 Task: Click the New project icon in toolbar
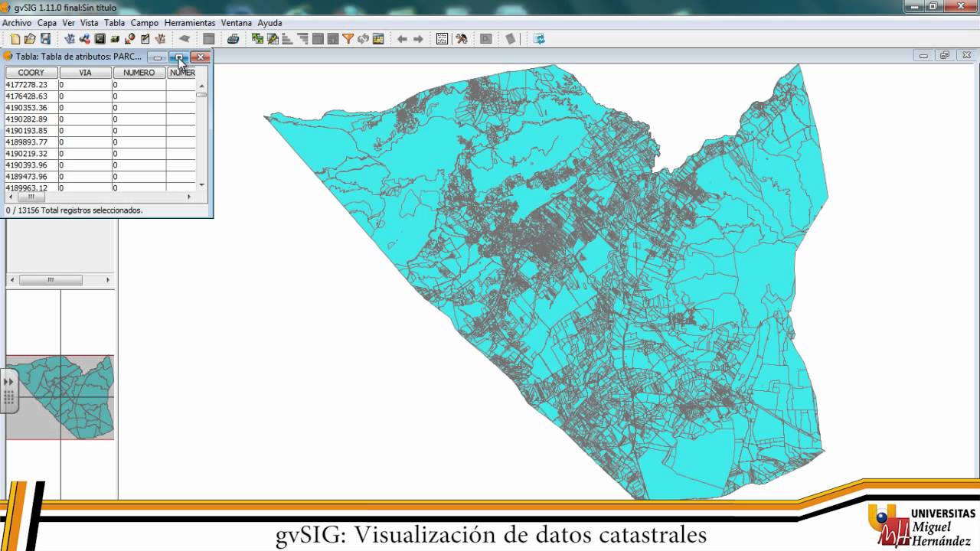coord(15,39)
